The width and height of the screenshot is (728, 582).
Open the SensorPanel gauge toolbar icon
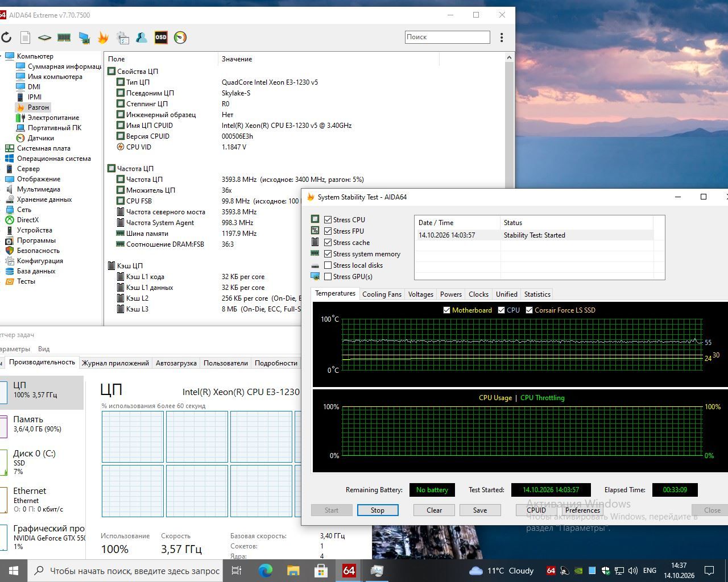(180, 38)
